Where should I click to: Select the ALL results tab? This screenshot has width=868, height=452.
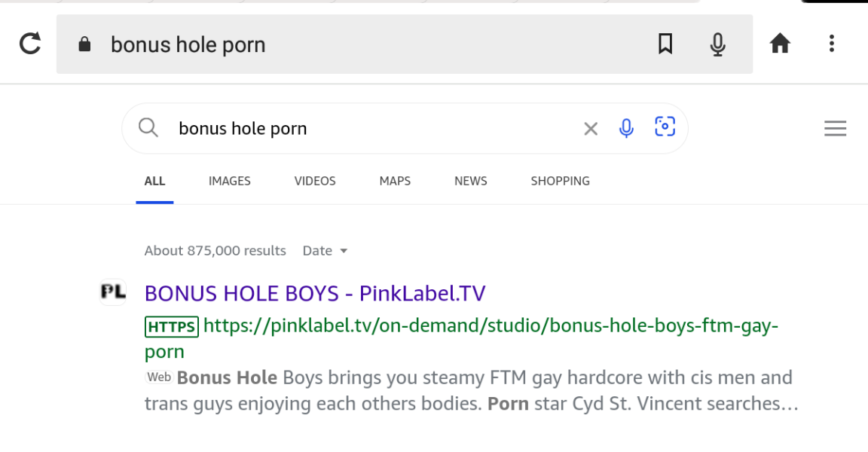(154, 181)
